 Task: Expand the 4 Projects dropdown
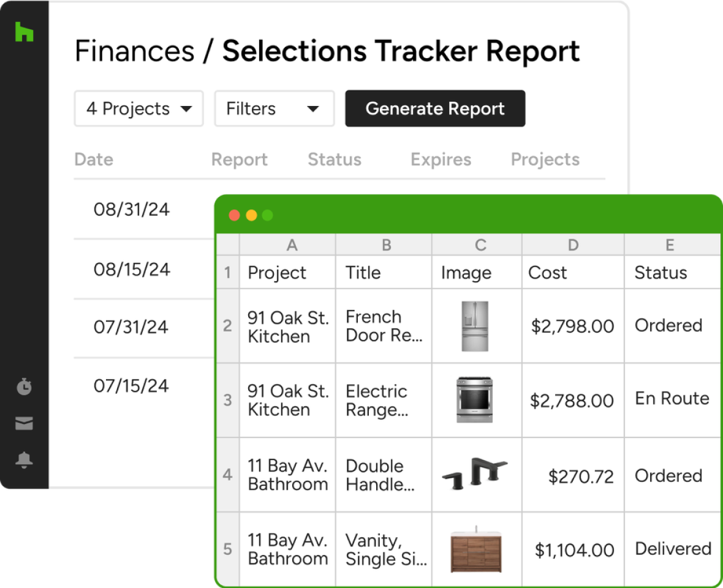[x=138, y=109]
